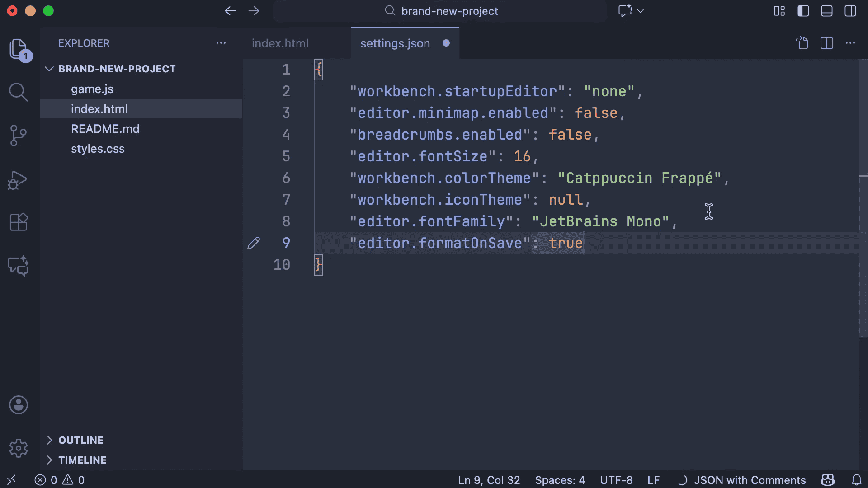Open the Chat view in activity bar

click(x=18, y=266)
